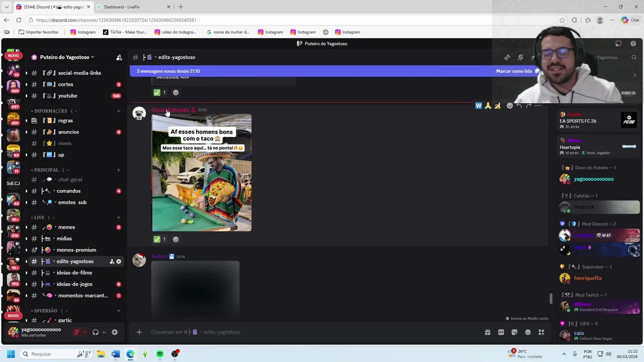Forward hovered message arrow
Image resolution: width=644 pixels, height=362 pixels.
(528, 106)
